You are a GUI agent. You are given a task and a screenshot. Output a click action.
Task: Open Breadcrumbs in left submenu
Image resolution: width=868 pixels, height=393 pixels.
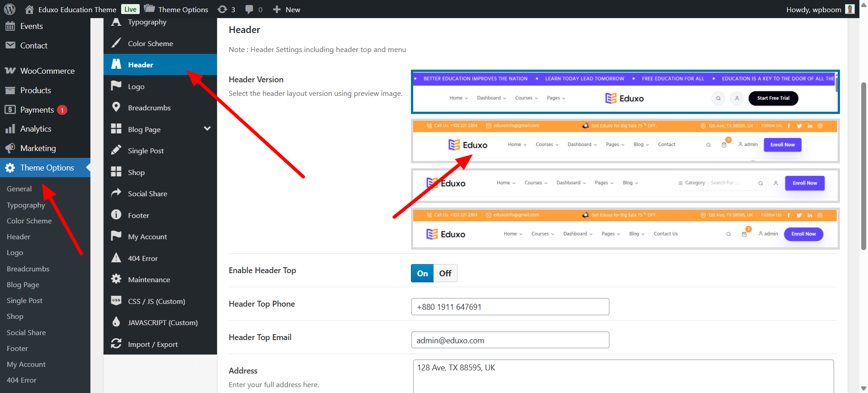28,269
